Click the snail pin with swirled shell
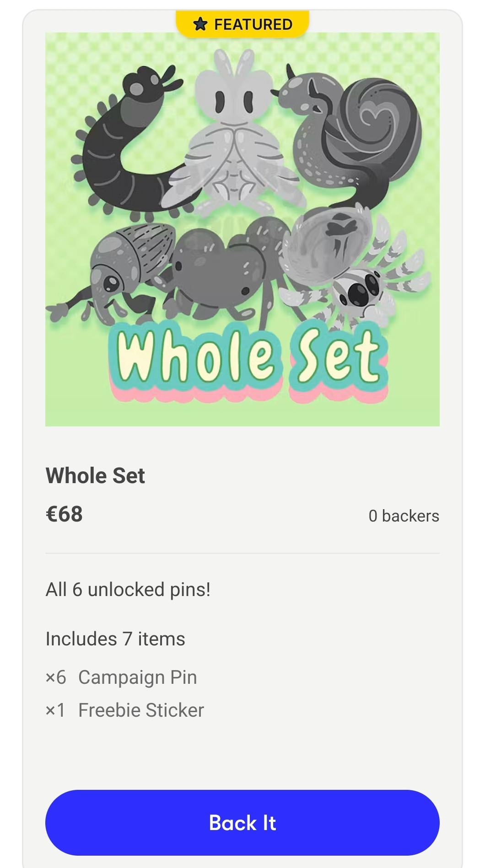Image resolution: width=485 pixels, height=868 pixels. tap(348, 137)
